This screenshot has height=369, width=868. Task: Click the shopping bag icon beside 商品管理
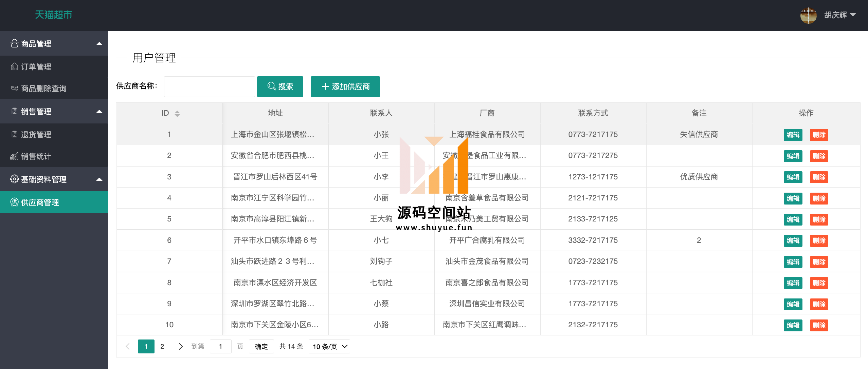point(14,43)
